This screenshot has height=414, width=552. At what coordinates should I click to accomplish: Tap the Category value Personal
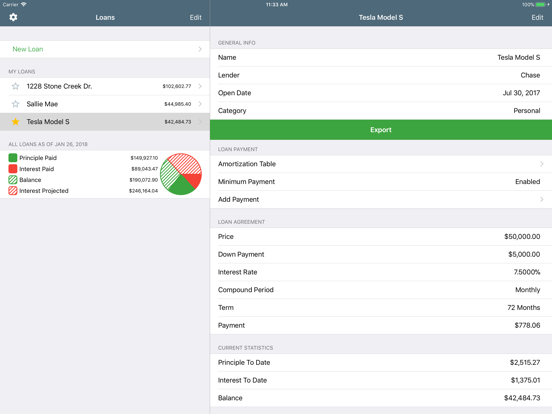[527, 111]
